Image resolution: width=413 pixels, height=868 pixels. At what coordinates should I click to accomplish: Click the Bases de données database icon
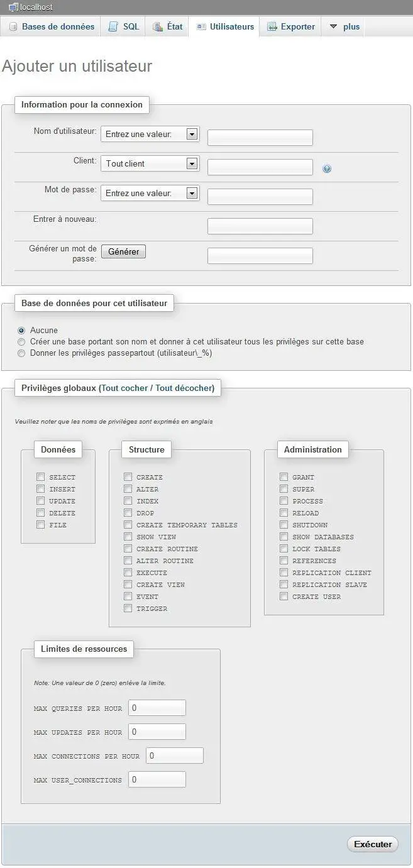click(x=13, y=27)
